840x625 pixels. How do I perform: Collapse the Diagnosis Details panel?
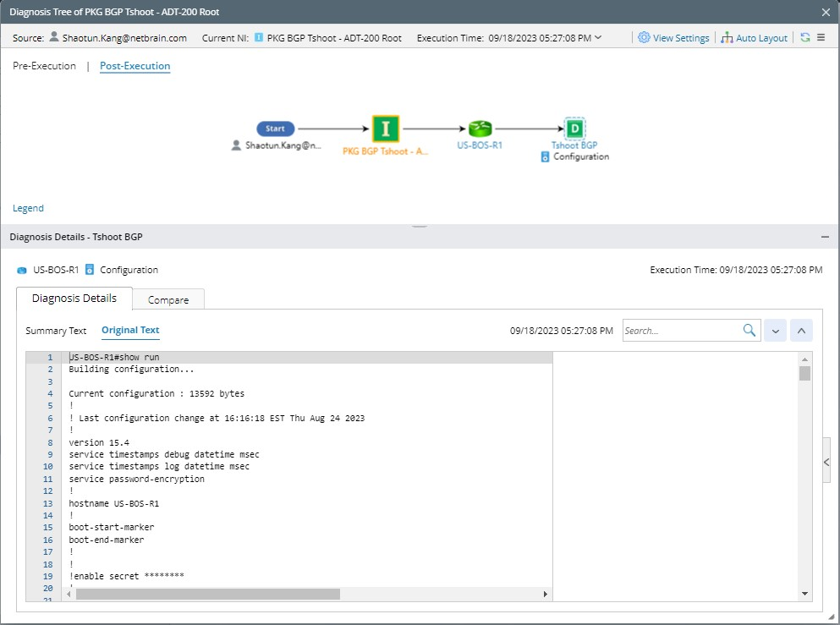tap(825, 237)
